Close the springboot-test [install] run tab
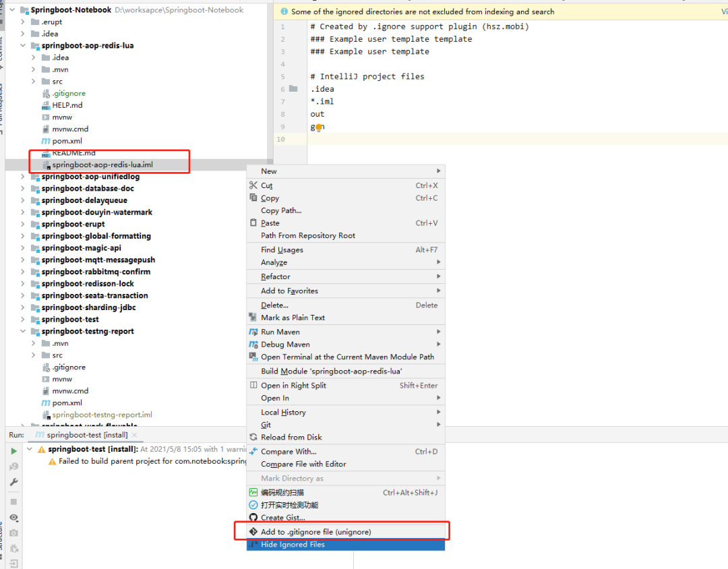Screen dimensions: 728x569 tap(135, 435)
